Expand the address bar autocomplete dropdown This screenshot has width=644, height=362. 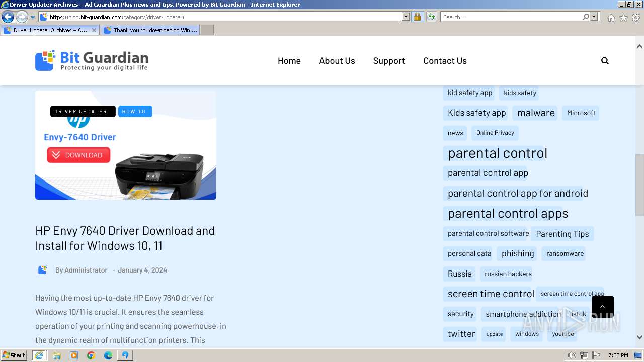[406, 17]
